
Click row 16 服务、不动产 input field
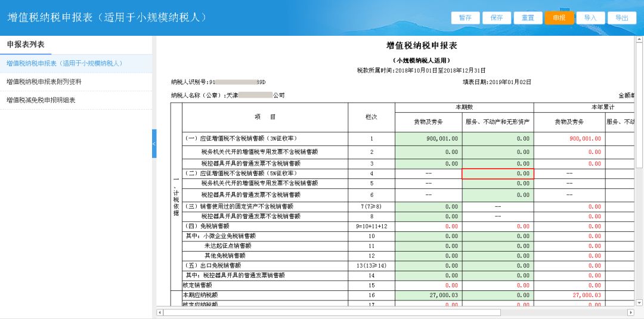click(498, 295)
